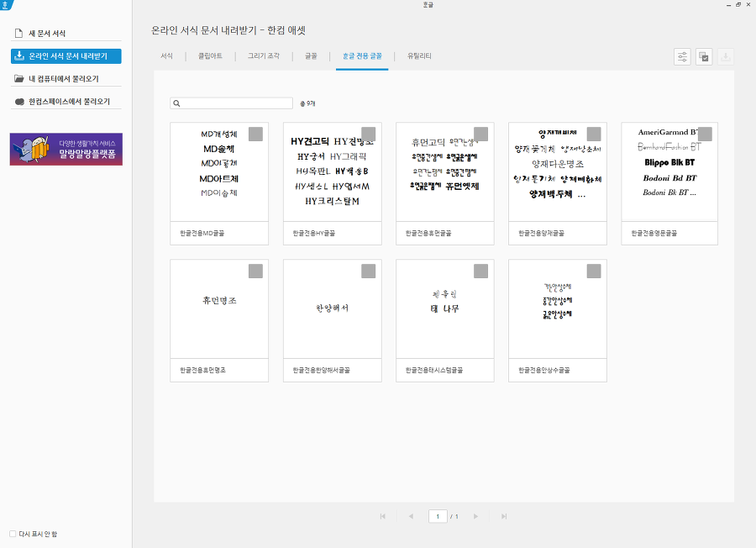Viewport: 756px width, 548px height.
Task: Check the 한글전용MD글꼴 card checkbox
Action: click(255, 134)
